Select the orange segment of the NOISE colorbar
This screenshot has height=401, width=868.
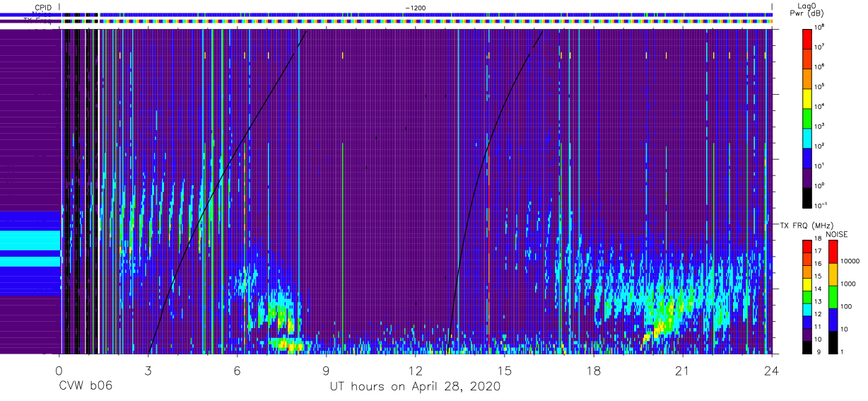tap(833, 274)
